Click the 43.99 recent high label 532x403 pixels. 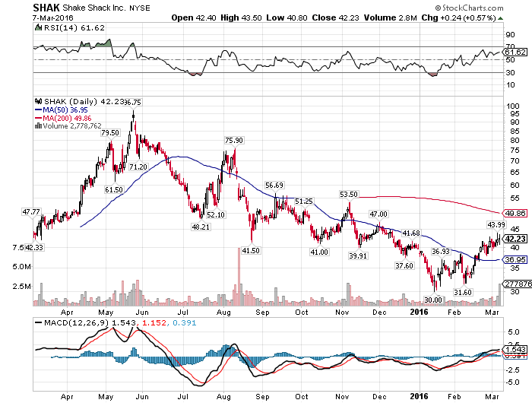coord(496,224)
